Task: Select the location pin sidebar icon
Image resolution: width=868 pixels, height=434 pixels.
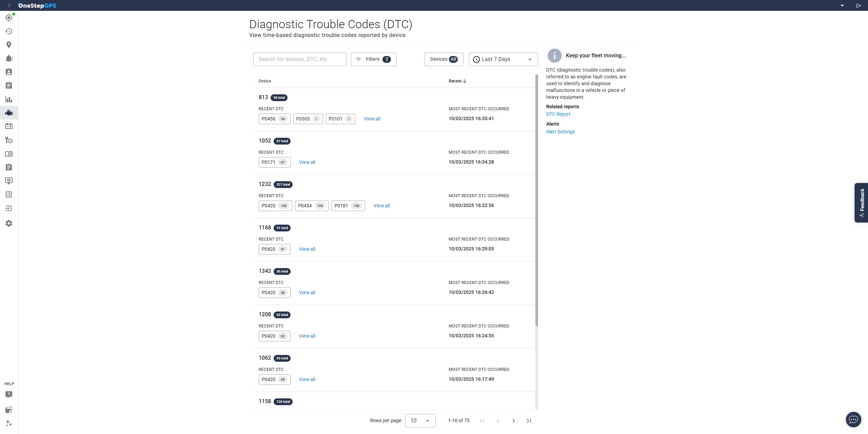Action: click(x=8, y=44)
